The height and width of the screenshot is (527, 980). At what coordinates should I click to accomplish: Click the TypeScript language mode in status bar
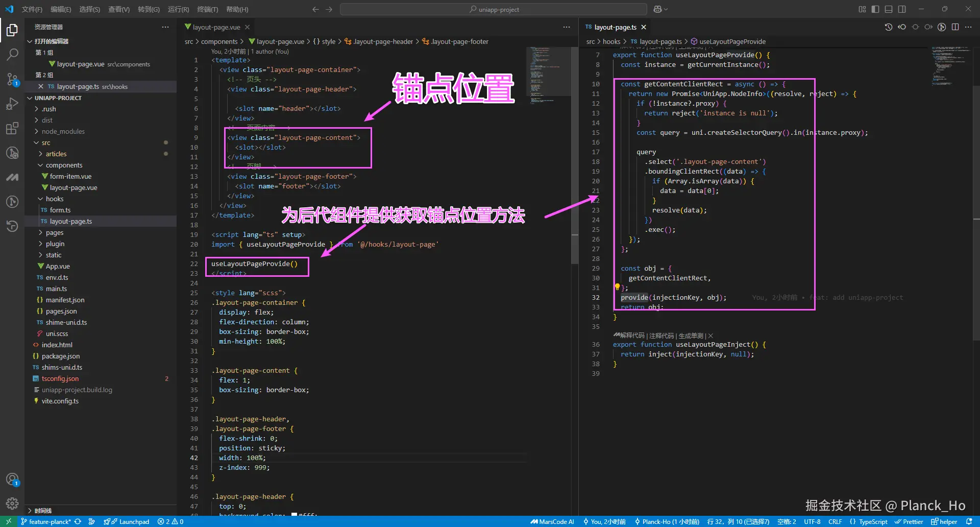[x=873, y=521]
